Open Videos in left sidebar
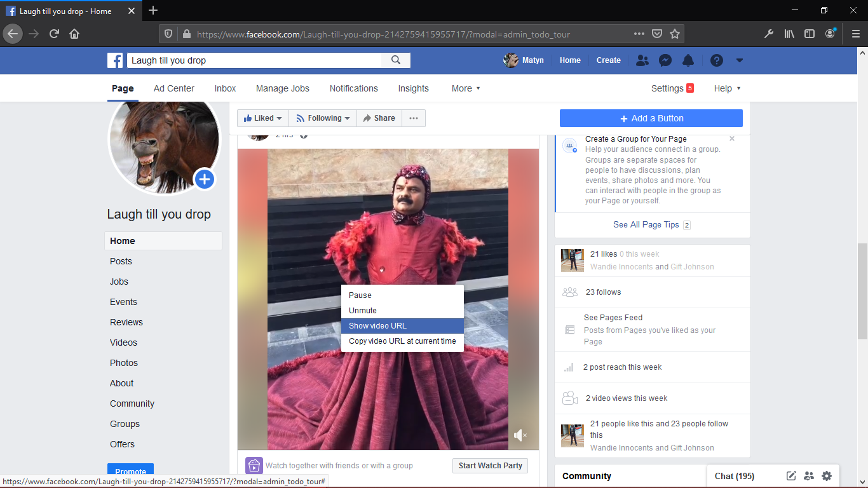Viewport: 868px width, 488px height. pos(123,342)
